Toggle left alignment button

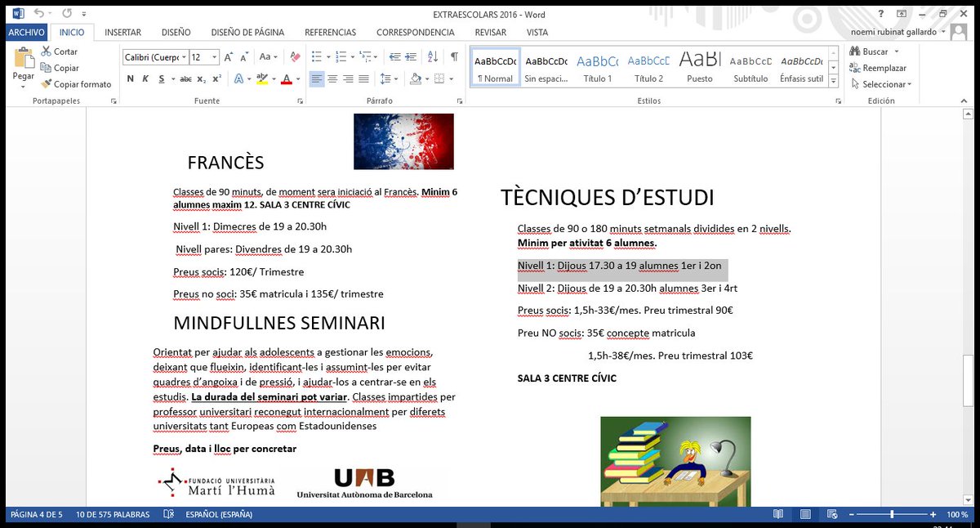pyautogui.click(x=317, y=78)
